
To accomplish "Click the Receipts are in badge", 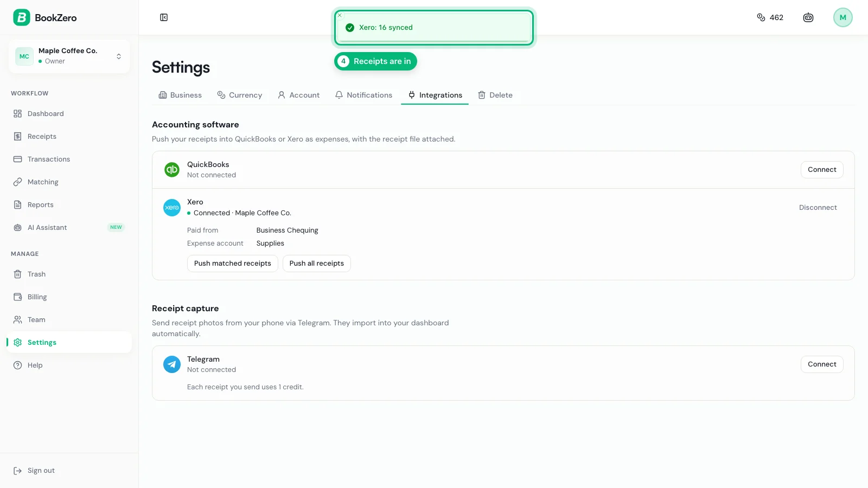I will point(375,61).
